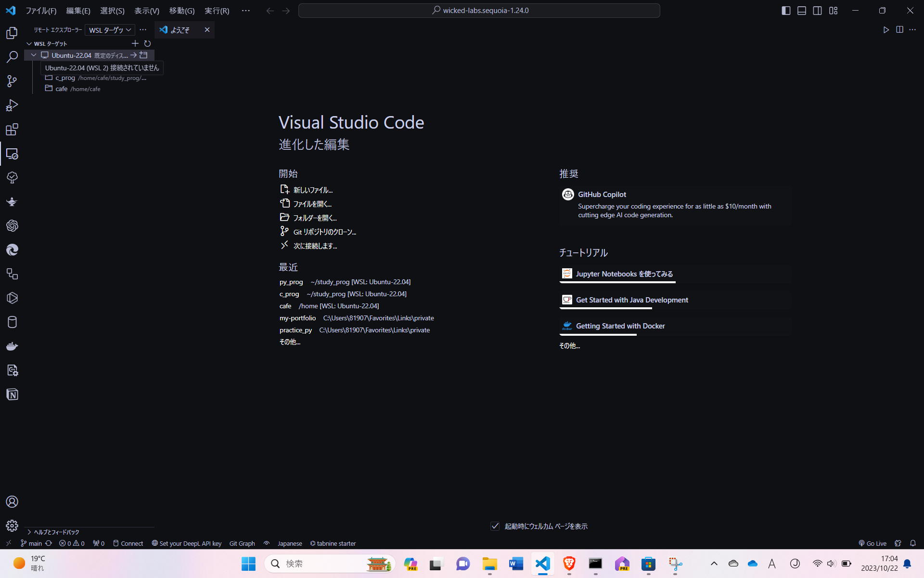Select the ようこそ tab

(x=180, y=30)
